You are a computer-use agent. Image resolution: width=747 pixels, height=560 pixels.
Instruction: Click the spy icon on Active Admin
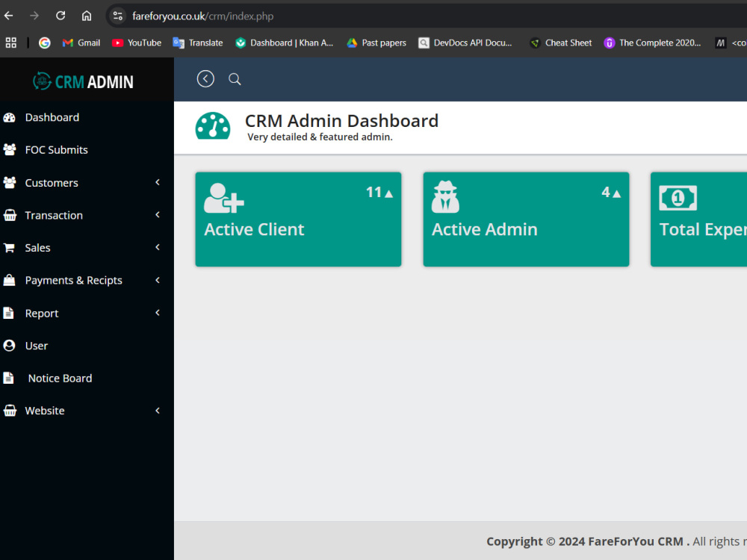tap(445, 196)
